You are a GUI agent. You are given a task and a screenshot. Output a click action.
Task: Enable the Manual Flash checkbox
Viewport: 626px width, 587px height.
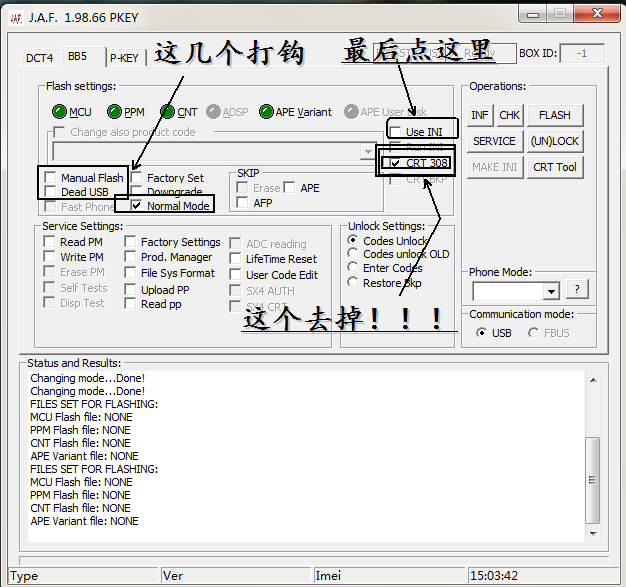(x=50, y=177)
